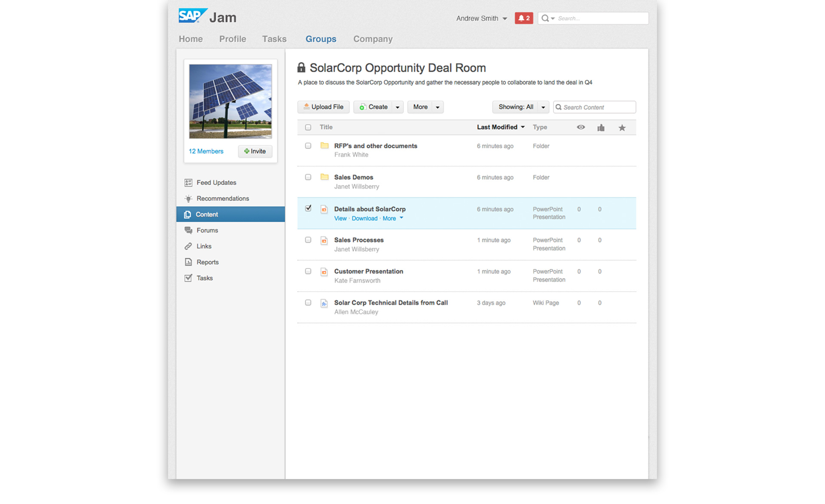Click the Content pages icon in sidebar
The height and width of the screenshot is (504, 825).
[187, 214]
